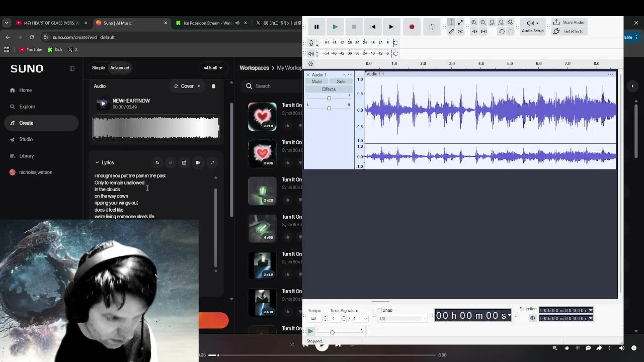The height and width of the screenshot is (362, 644).
Task: Enable the Snap checkbox in Audacity
Action: (380, 310)
